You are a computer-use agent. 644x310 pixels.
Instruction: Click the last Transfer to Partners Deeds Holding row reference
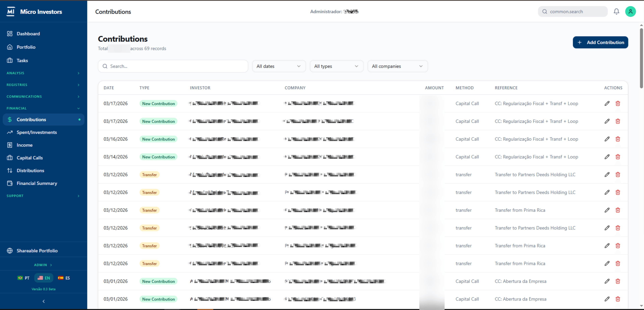click(x=535, y=228)
